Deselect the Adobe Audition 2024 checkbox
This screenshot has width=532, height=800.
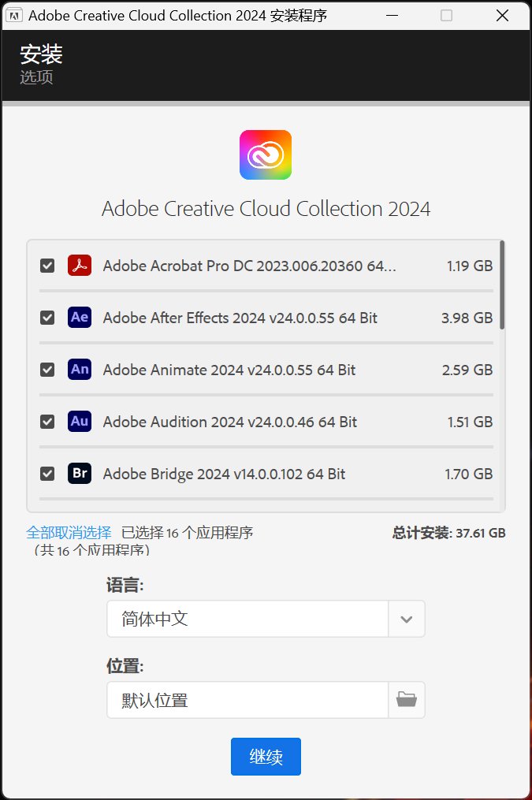click(47, 422)
